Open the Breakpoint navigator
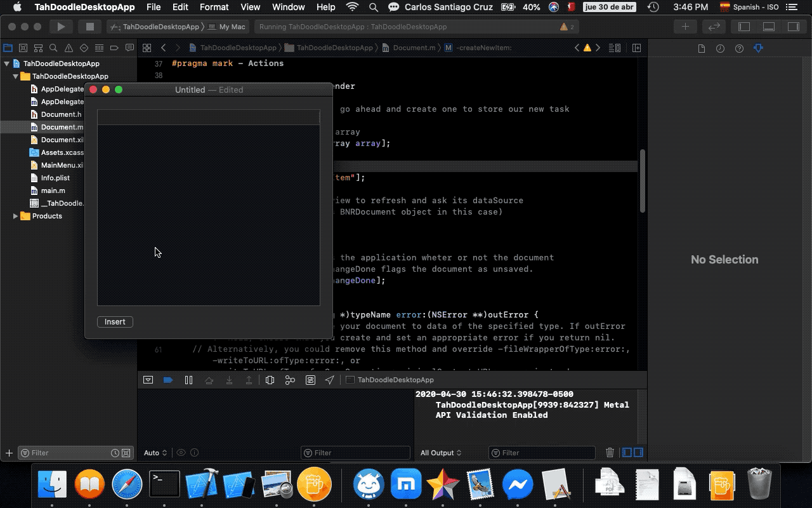This screenshot has width=812, height=508. pyautogui.click(x=115, y=48)
